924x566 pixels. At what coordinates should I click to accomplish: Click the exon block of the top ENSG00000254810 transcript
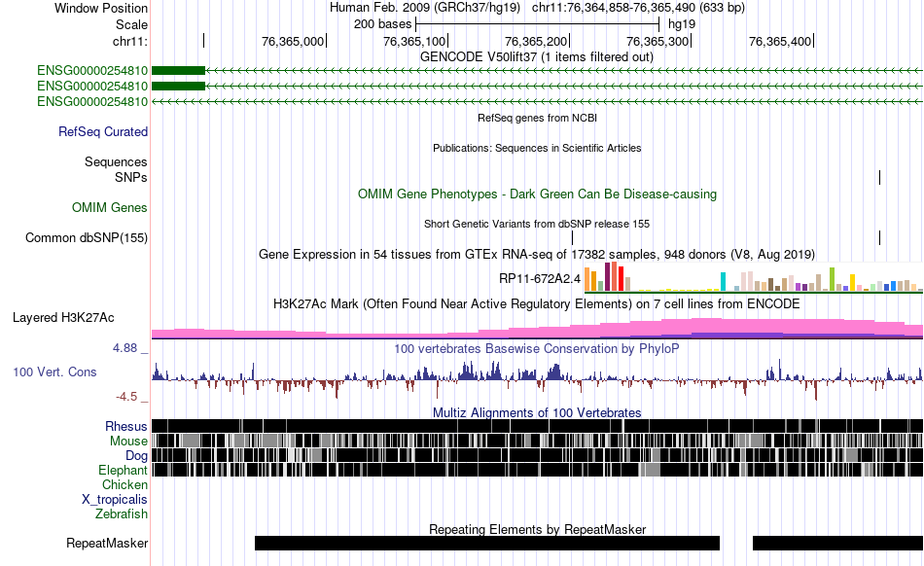179,71
